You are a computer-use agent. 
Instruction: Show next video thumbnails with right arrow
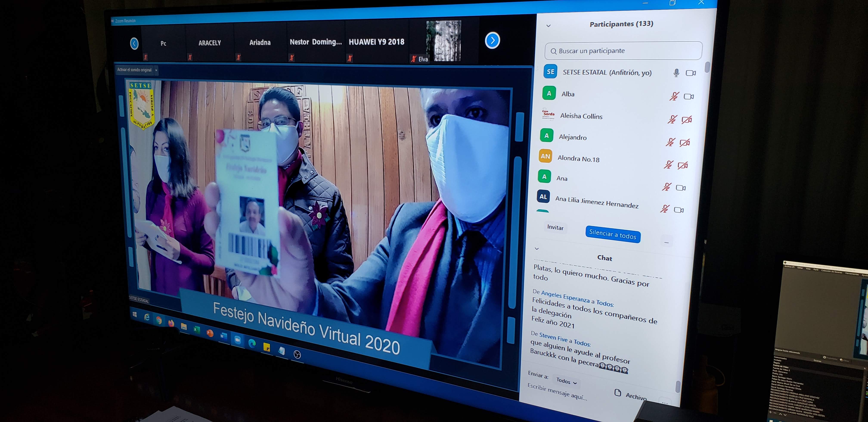pyautogui.click(x=492, y=41)
